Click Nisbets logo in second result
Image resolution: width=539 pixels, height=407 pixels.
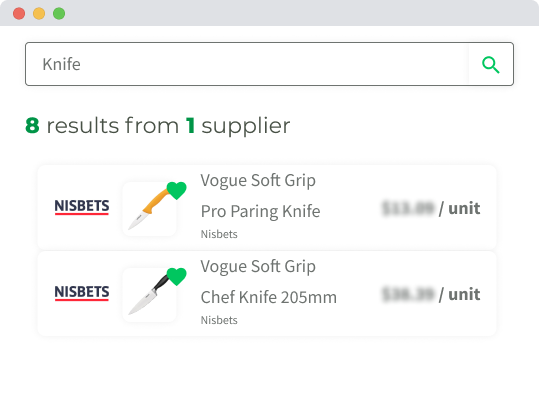tap(82, 293)
